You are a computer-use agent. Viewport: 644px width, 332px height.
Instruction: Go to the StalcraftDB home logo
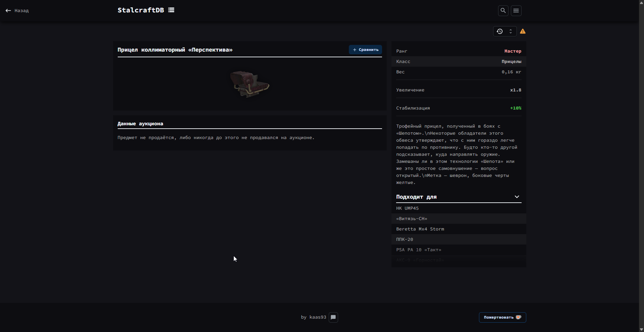click(x=141, y=10)
